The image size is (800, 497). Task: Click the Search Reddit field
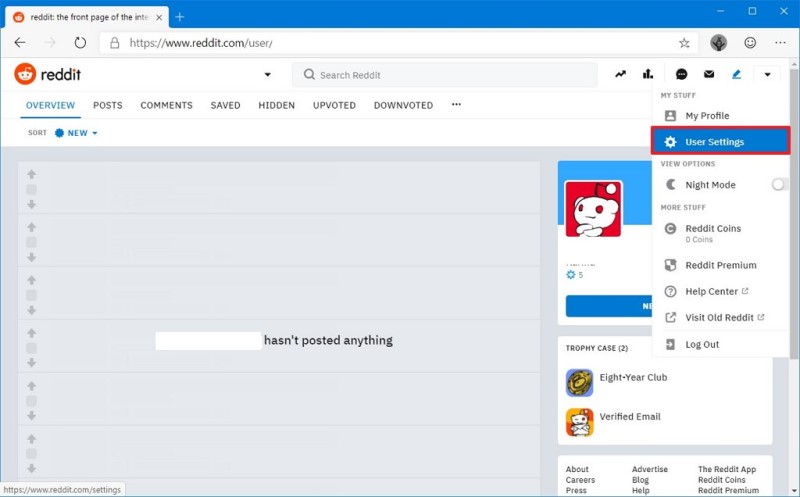click(445, 75)
